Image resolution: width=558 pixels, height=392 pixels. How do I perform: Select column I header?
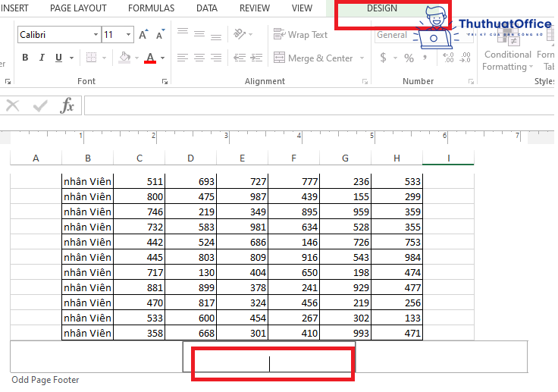pyautogui.click(x=448, y=158)
